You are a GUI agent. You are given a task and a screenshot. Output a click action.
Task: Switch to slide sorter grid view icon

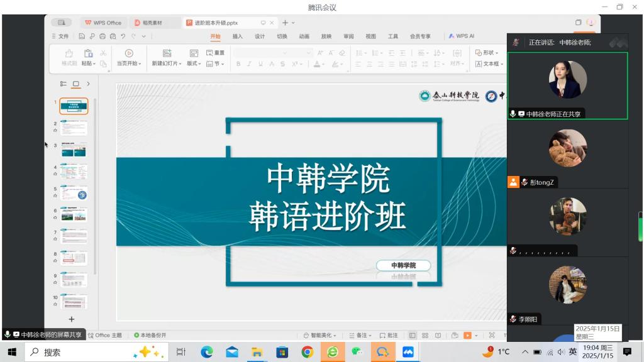click(x=425, y=336)
